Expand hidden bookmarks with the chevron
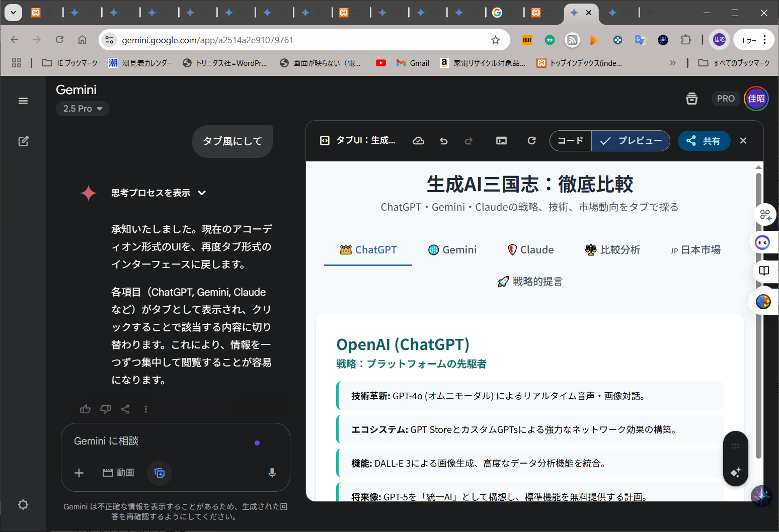 pos(673,63)
